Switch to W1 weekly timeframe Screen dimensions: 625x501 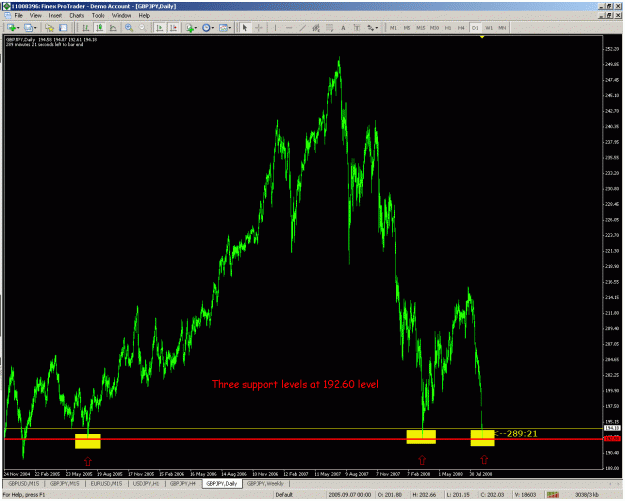489,28
